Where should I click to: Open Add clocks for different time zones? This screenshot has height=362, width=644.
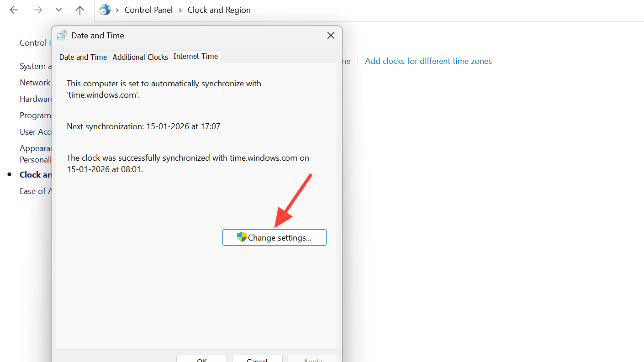tap(428, 61)
